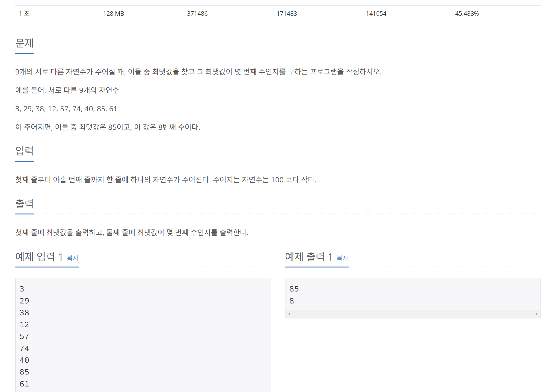Click the 출력 section heading
This screenshot has width=558, height=392.
[x=24, y=204]
